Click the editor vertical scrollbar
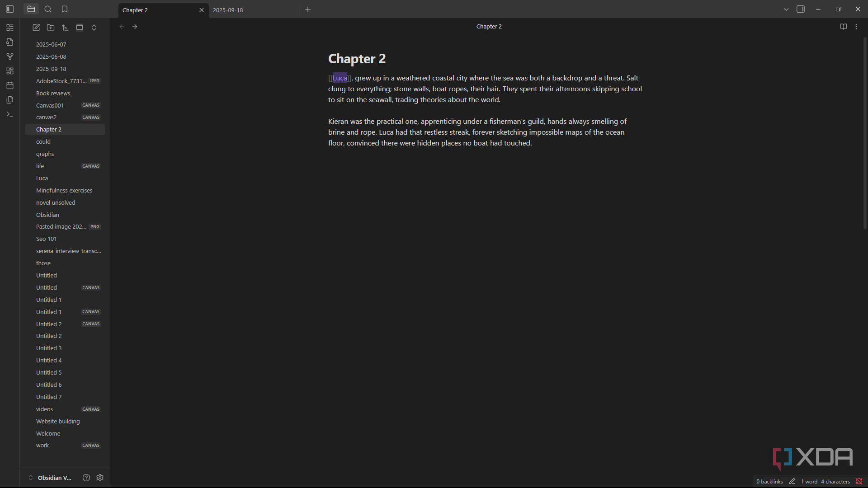Screen dimensions: 868x488 point(865,133)
